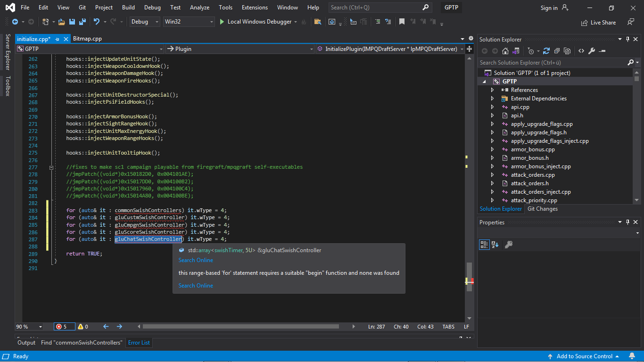
Task: Open the Build menu
Action: coord(128,8)
